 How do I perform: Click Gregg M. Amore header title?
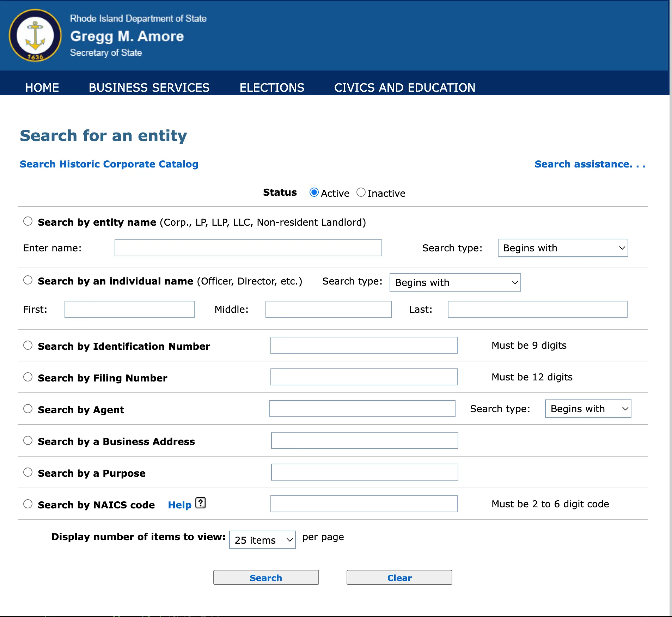(x=127, y=36)
